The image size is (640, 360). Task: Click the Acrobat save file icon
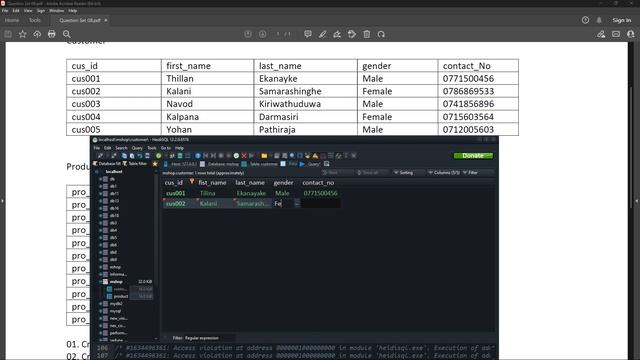[8, 34]
